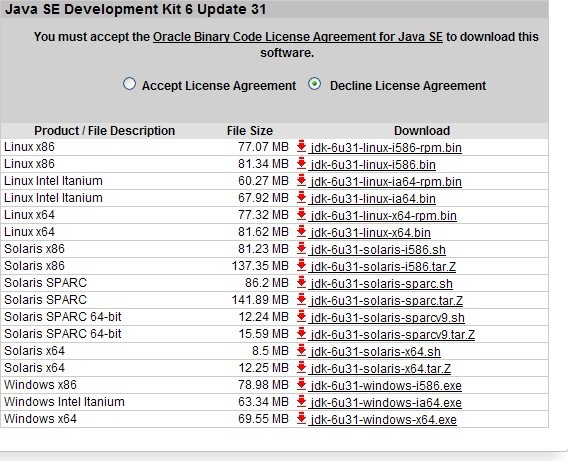Viewport: 568px width, 461px height.
Task: Download jdk-6u31-solaris-sparc.sh file link
Action: point(381,284)
